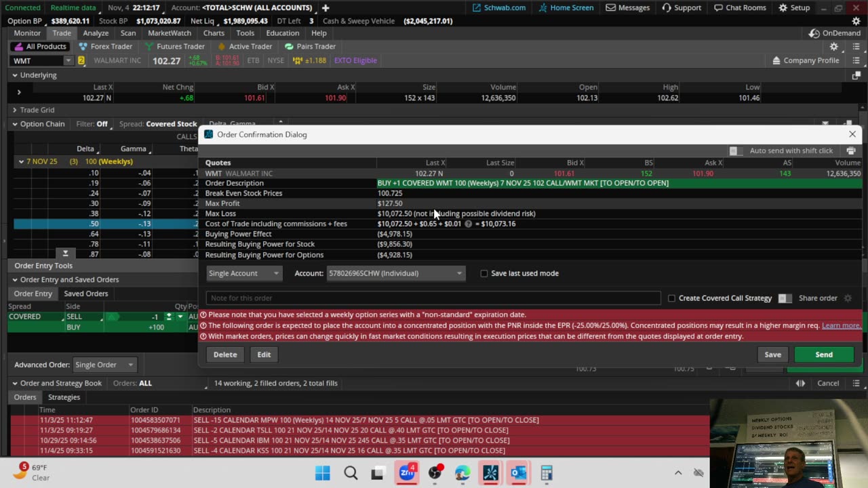
Task: Collapse Order and Strategy Book section
Action: point(14,383)
